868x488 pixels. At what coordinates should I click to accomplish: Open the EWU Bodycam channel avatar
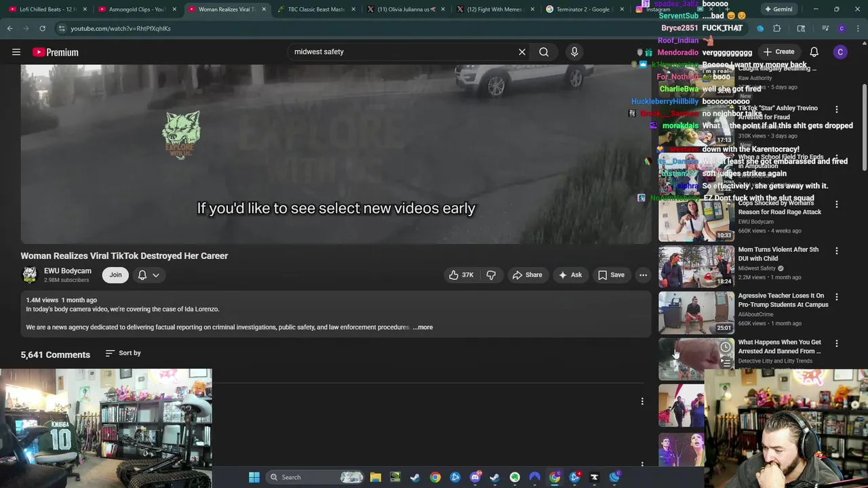pos(30,274)
